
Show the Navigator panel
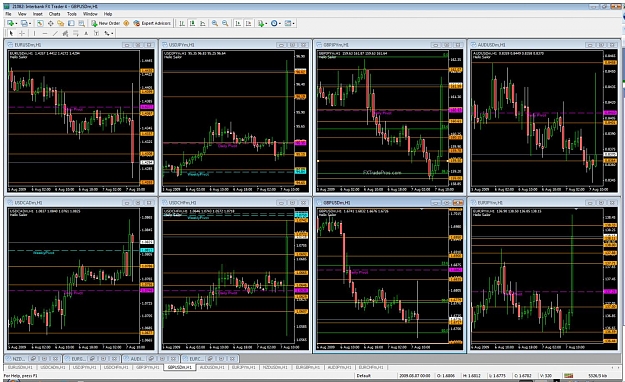(x=61, y=23)
